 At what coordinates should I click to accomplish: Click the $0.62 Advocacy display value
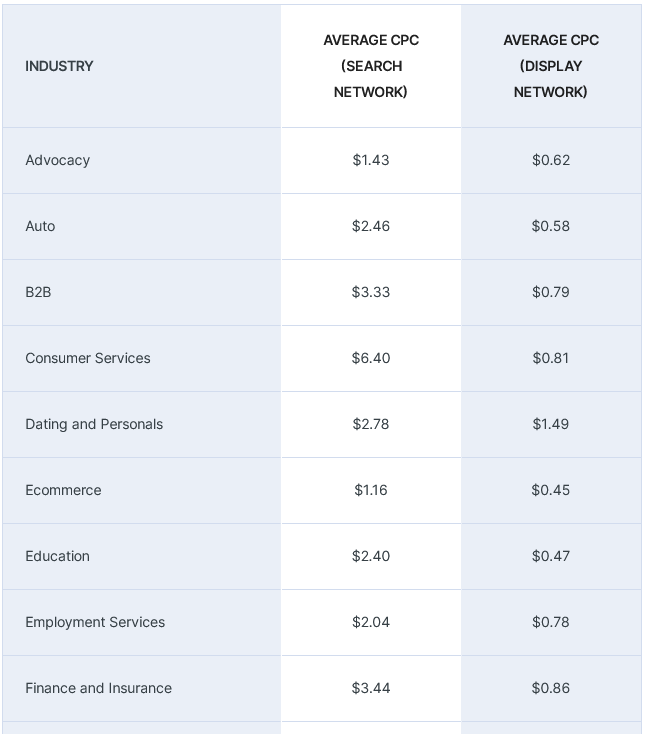pos(551,160)
